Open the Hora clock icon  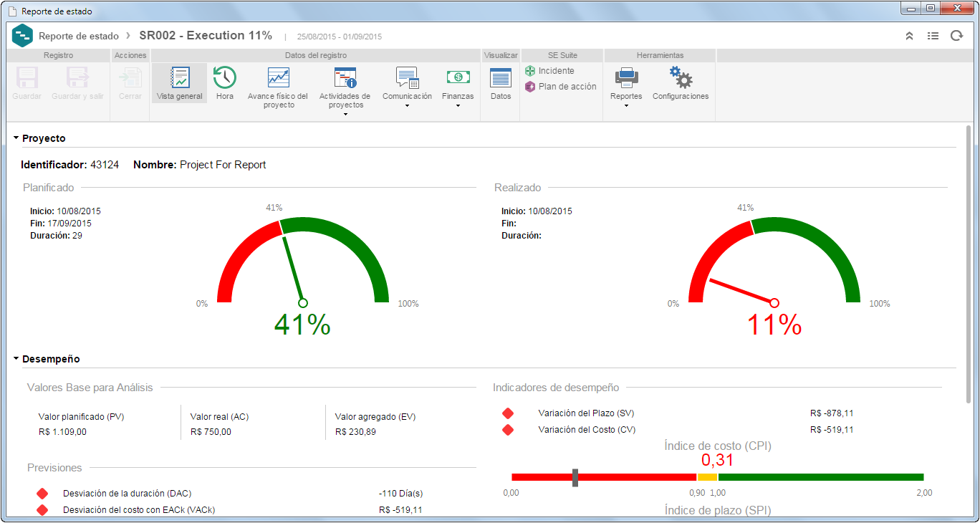[x=225, y=77]
